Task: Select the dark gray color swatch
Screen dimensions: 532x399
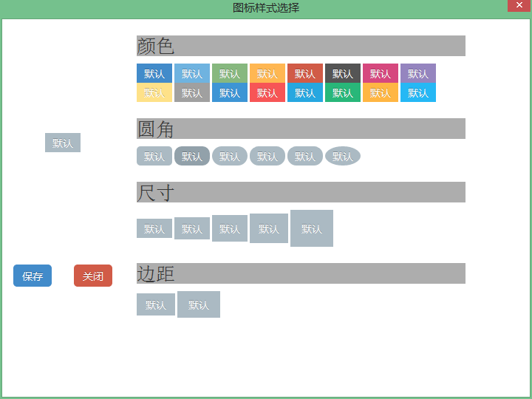Action: coord(343,73)
